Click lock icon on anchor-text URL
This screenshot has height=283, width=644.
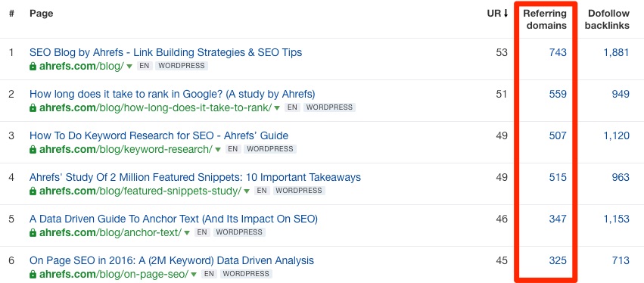coord(33,232)
